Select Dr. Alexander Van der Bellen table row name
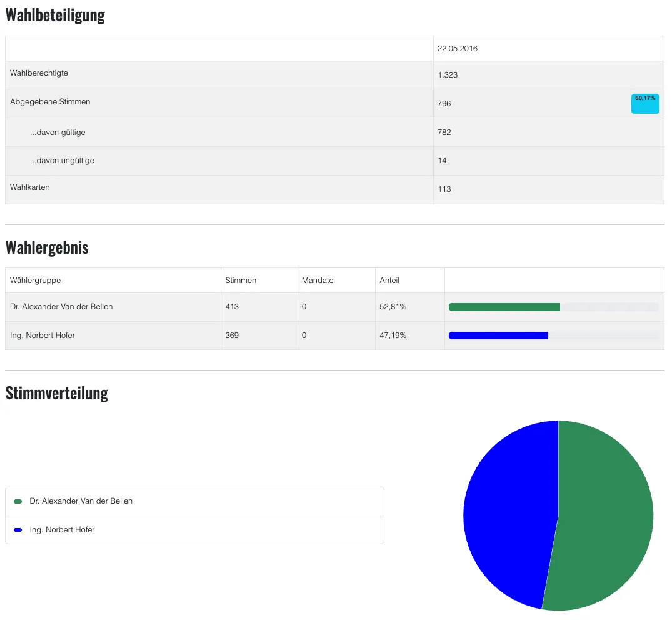672x620 pixels. tap(61, 307)
